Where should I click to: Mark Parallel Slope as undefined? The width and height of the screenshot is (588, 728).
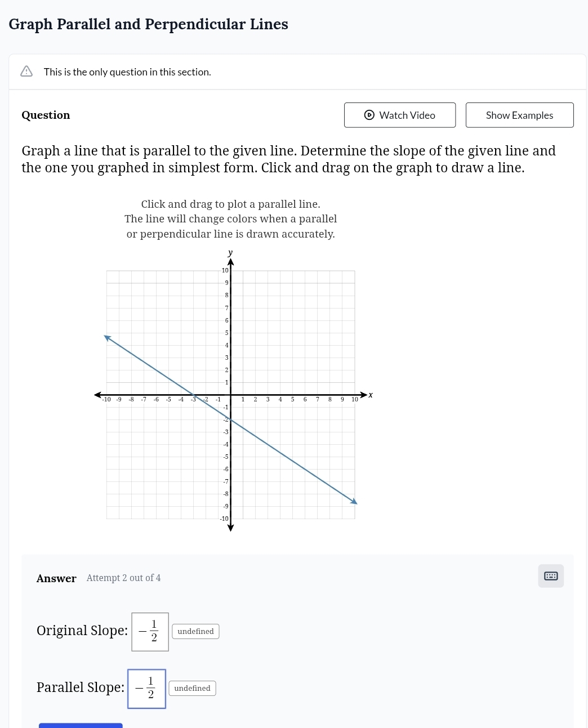click(191, 687)
